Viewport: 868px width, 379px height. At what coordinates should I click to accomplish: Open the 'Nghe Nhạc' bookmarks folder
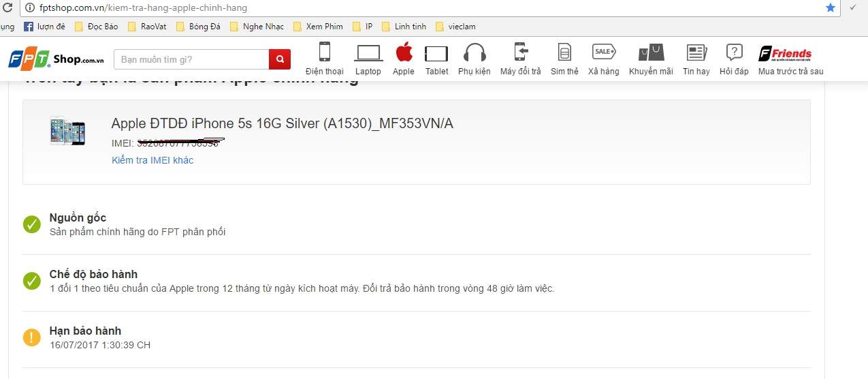pos(257,27)
